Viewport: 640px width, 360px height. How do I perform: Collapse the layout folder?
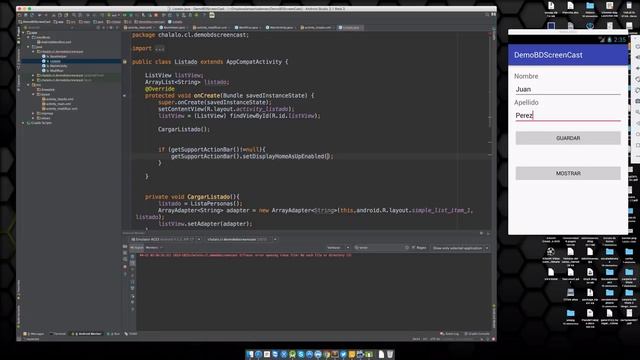point(33,94)
